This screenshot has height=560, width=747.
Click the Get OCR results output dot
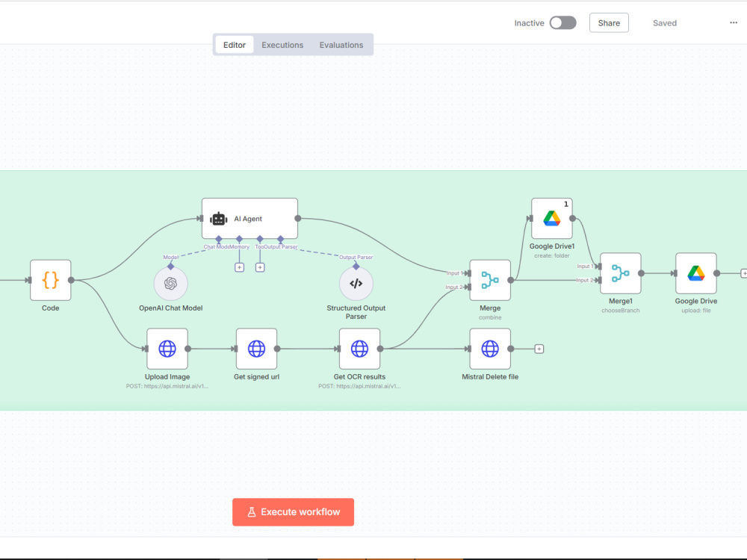pos(380,349)
